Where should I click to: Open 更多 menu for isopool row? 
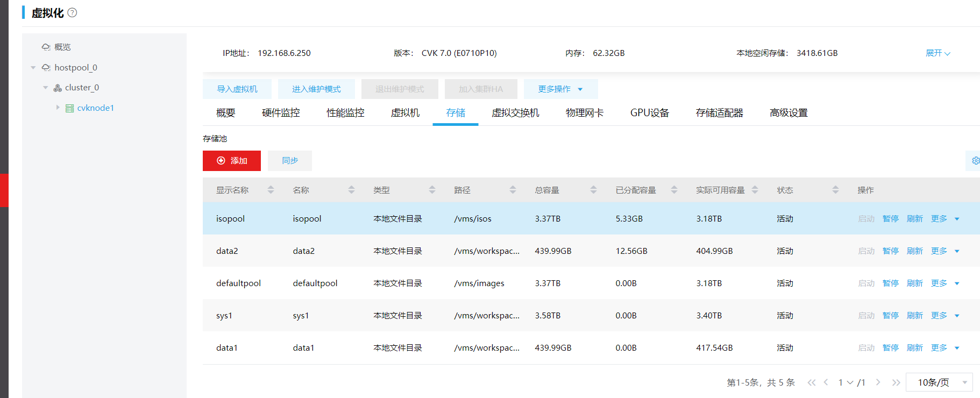945,219
